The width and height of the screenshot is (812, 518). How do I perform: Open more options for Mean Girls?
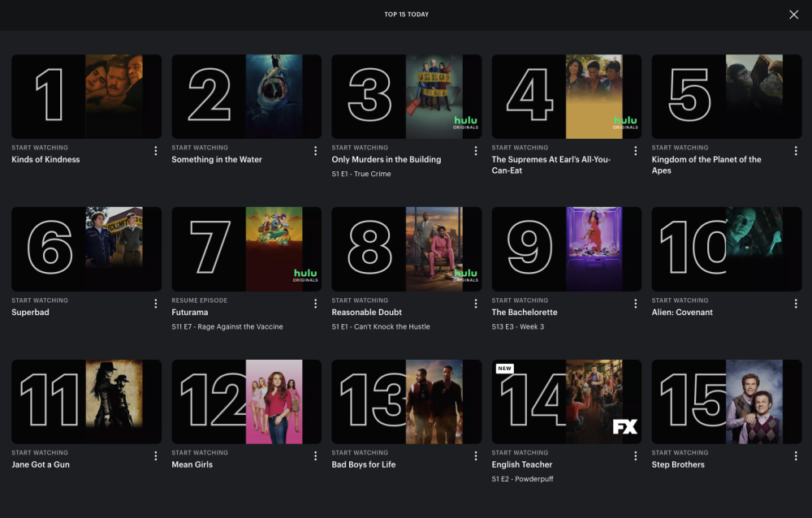[x=315, y=455]
